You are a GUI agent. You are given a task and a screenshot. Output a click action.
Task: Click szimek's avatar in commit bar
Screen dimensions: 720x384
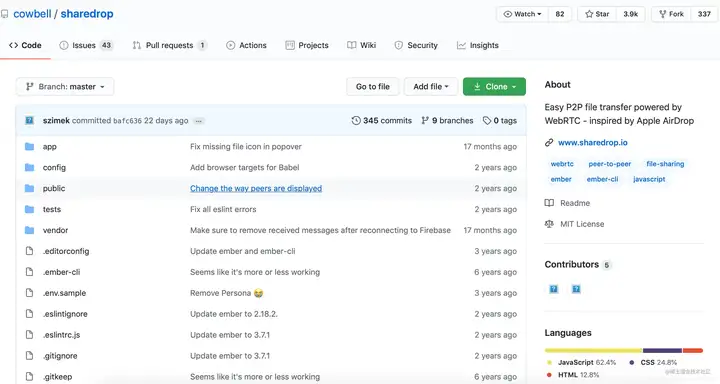pyautogui.click(x=29, y=120)
